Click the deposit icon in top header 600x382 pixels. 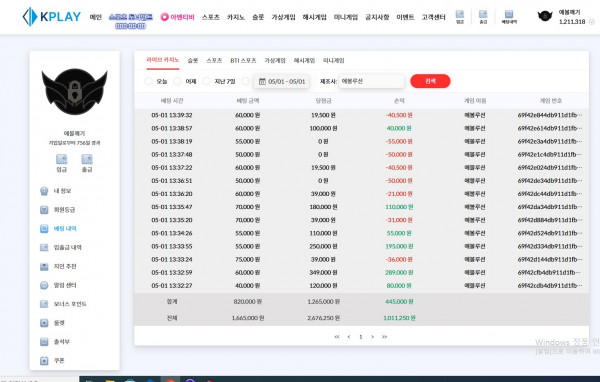coord(460,17)
